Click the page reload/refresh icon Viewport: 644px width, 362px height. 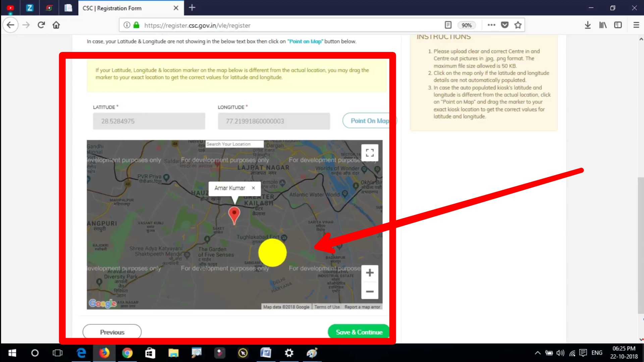(x=41, y=25)
